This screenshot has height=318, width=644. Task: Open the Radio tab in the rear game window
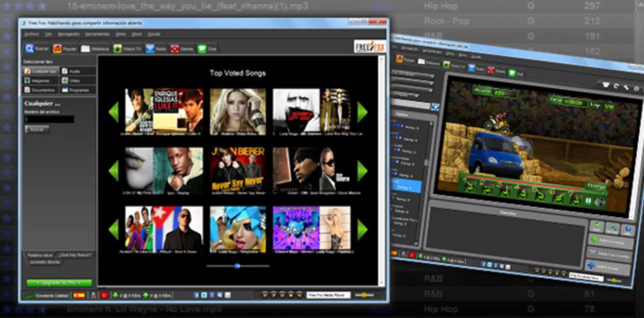(x=476, y=69)
